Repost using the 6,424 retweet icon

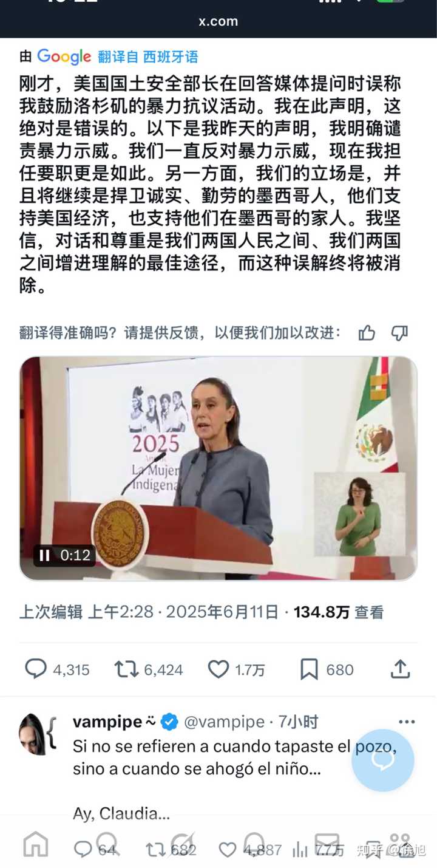(x=126, y=669)
